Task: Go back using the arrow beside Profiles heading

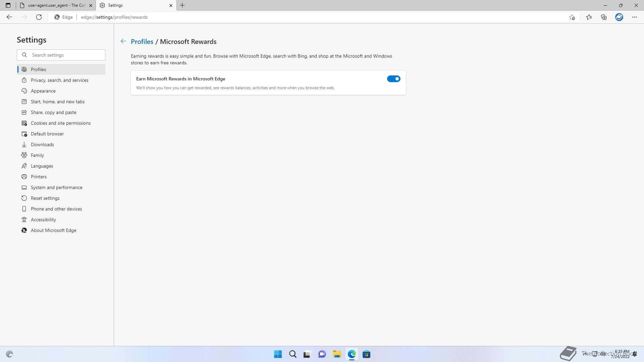Action: (123, 41)
